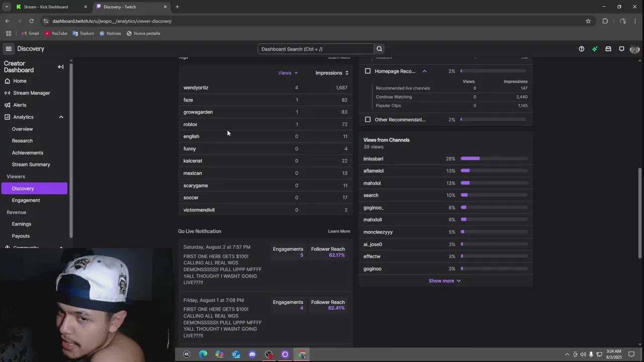Click the dashboard search magnifier button

[x=379, y=49]
